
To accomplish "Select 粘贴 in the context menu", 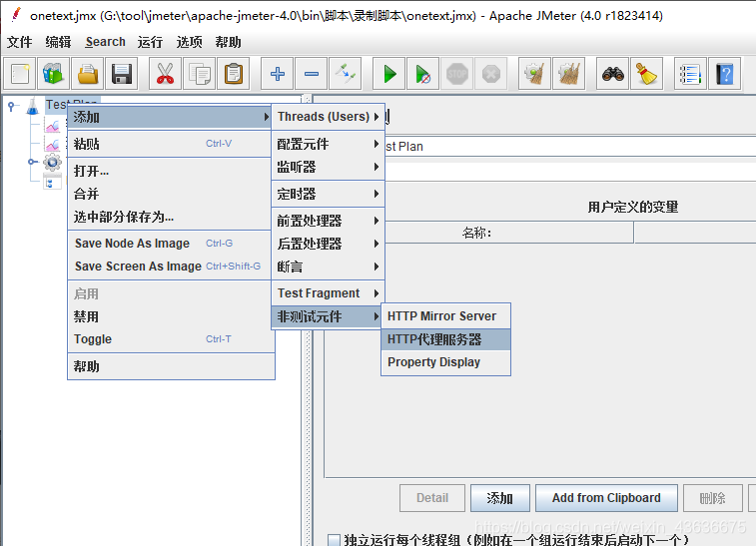I will pyautogui.click(x=171, y=144).
